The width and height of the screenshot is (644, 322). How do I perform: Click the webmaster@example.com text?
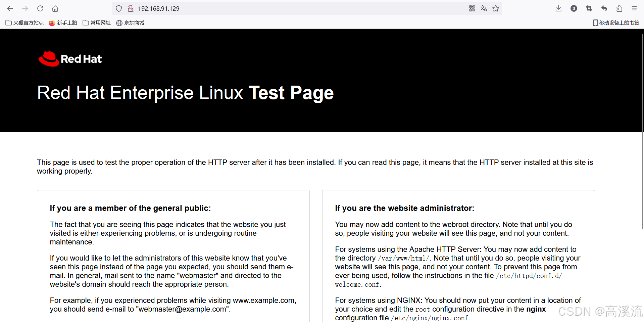pos(182,309)
